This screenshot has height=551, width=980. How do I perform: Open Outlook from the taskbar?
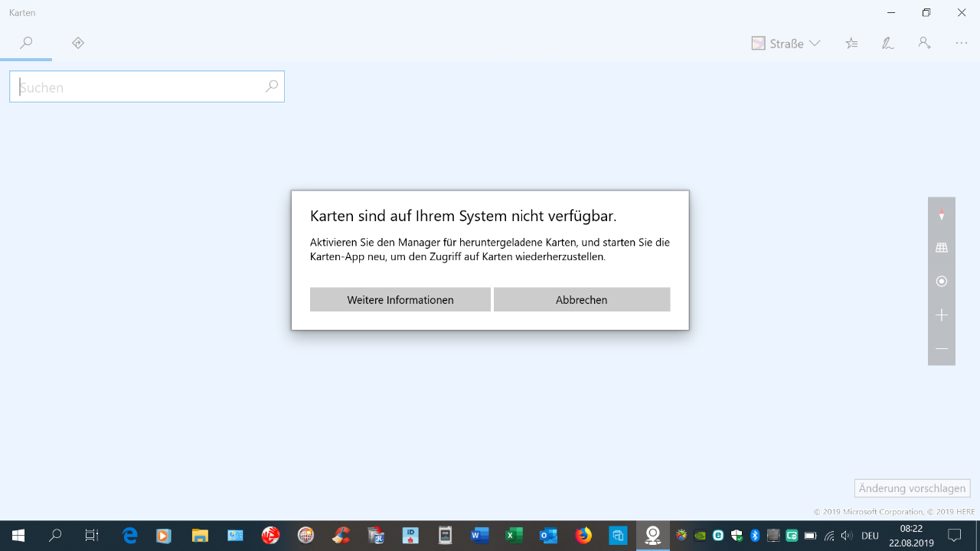click(x=549, y=536)
